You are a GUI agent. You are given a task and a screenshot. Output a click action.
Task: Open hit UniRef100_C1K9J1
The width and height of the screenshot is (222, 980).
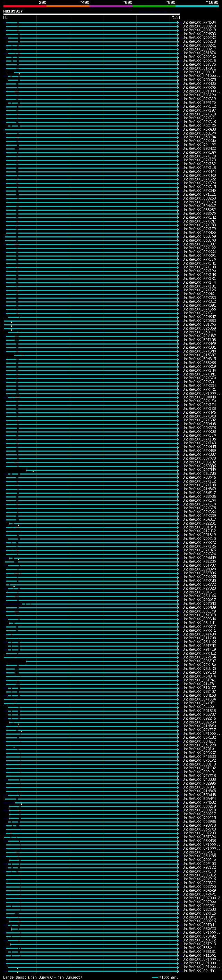[199, 68]
